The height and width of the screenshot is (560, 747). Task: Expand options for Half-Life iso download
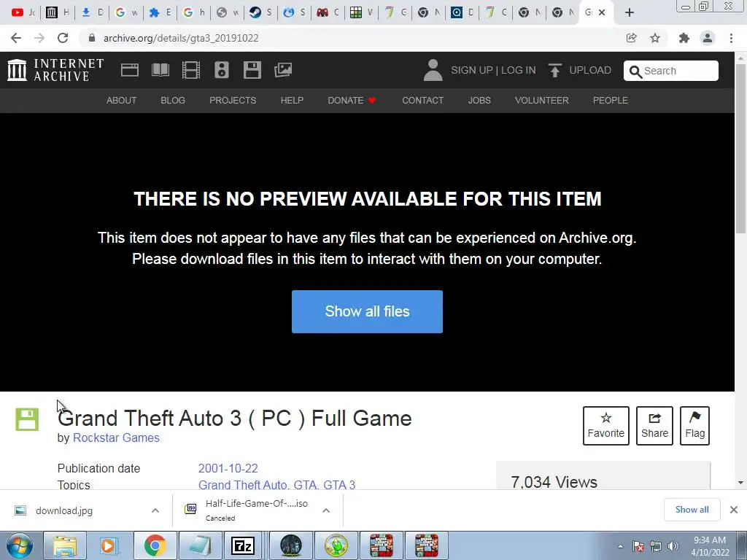click(x=326, y=510)
